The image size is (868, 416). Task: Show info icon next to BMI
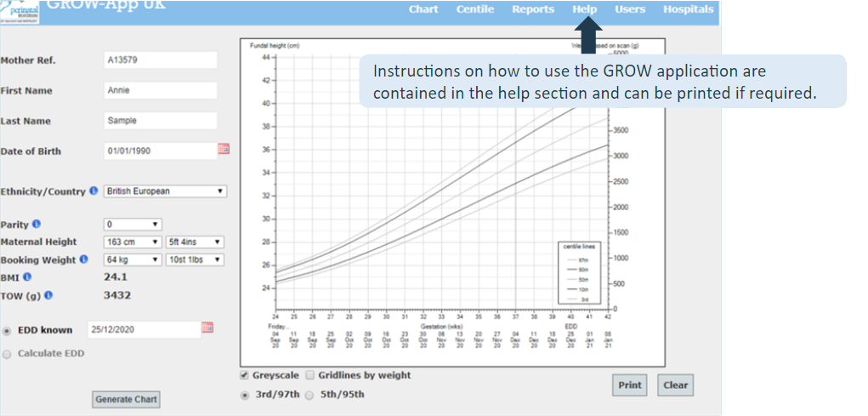tap(27, 276)
